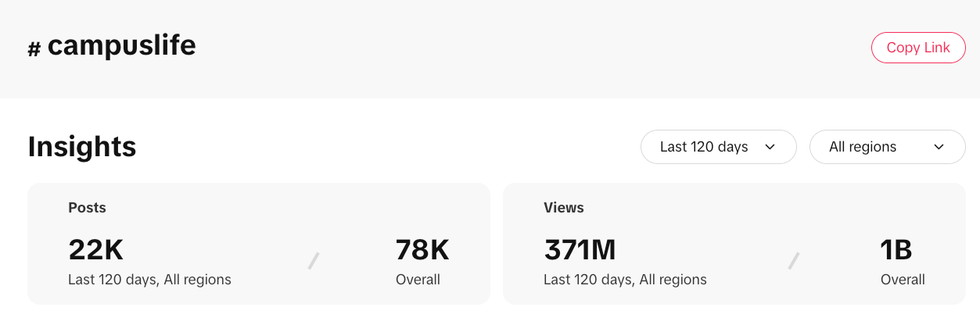
Task: Click the slash divider in Posts card
Action: pyautogui.click(x=314, y=260)
